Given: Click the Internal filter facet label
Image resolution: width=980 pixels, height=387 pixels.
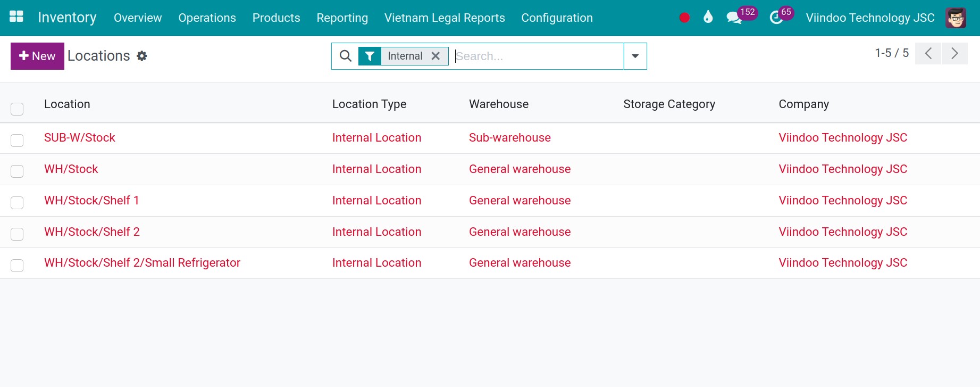Looking at the screenshot, I should 405,56.
